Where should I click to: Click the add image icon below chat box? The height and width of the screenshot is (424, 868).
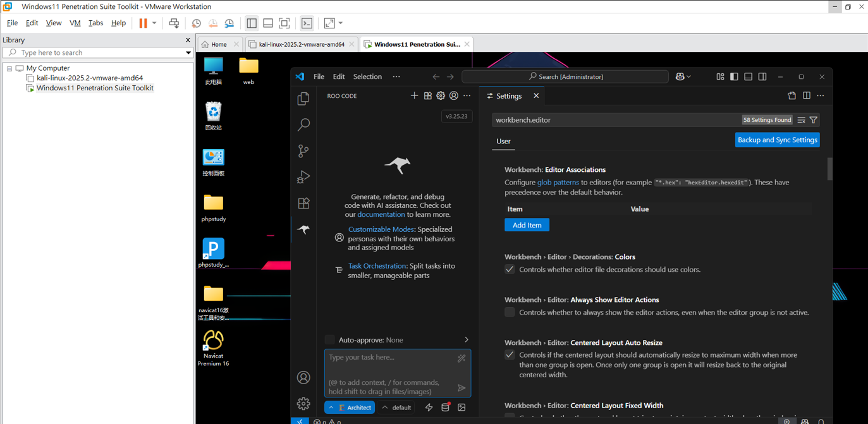point(462,408)
